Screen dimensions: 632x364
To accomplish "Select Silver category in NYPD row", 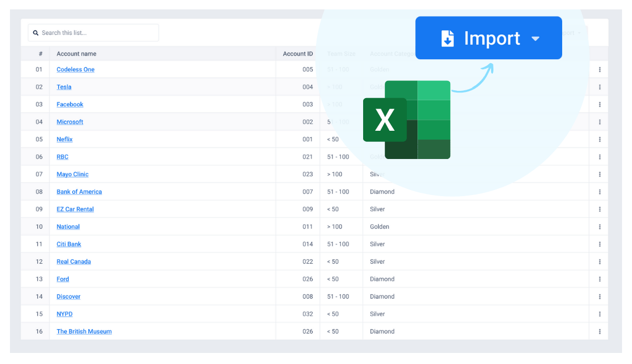I will 378,314.
